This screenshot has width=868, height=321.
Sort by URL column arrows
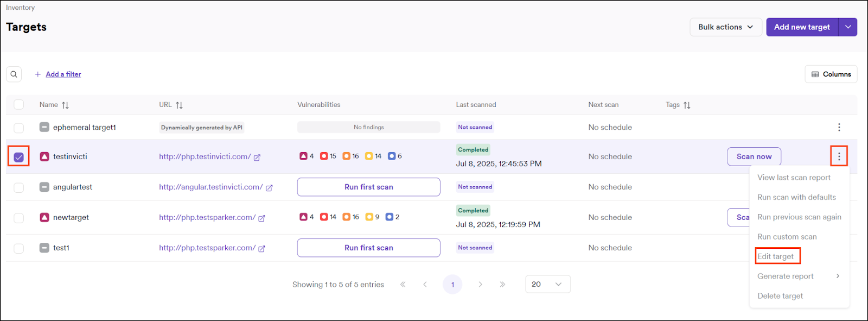pyautogui.click(x=180, y=105)
